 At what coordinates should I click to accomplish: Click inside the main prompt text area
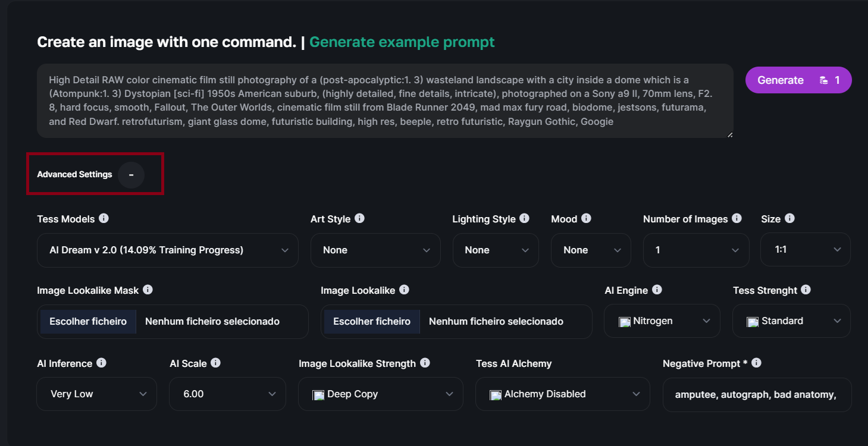pyautogui.click(x=385, y=101)
